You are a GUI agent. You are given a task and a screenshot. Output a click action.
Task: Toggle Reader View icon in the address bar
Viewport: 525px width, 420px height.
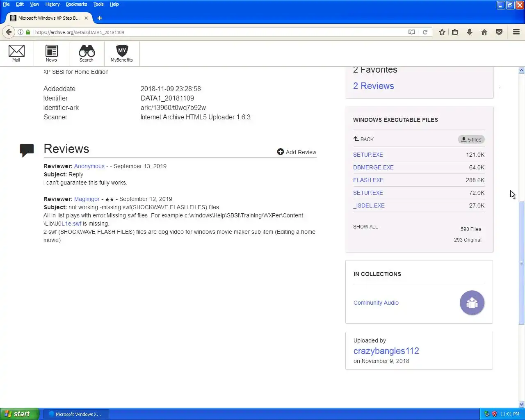click(x=412, y=32)
